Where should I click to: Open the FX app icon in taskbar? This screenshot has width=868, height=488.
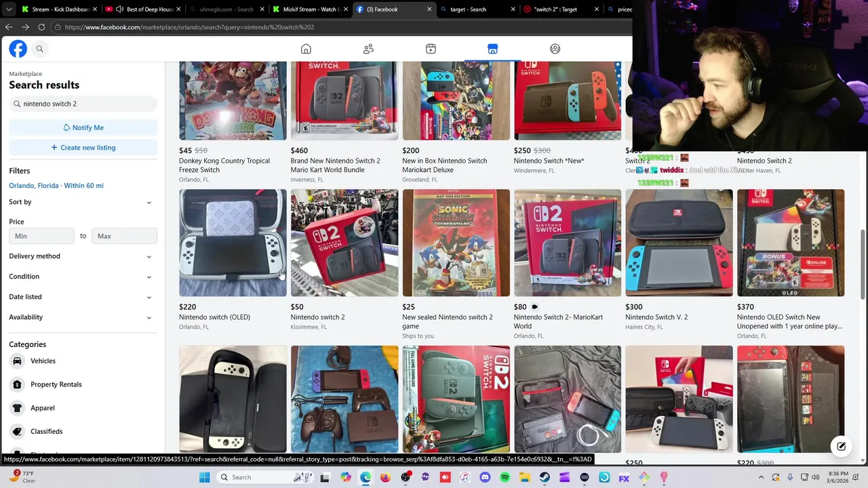point(624,477)
